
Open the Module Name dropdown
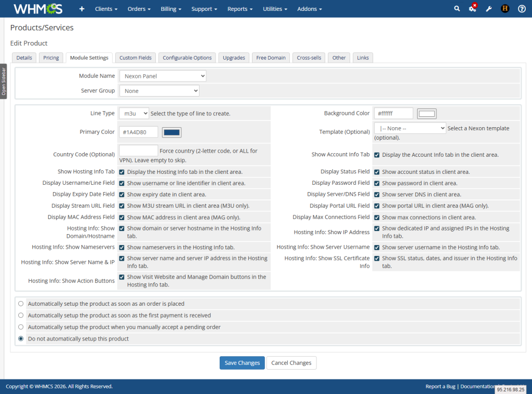[x=163, y=75]
